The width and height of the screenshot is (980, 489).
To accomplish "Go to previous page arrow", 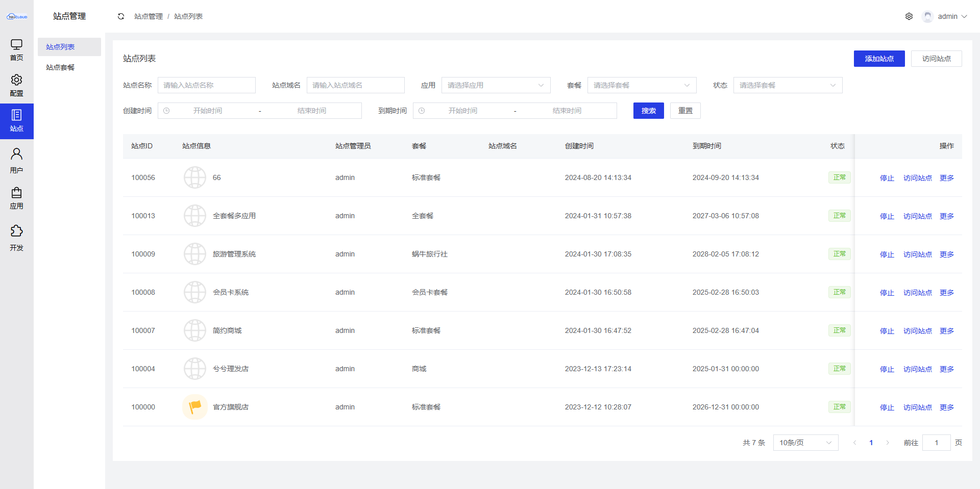I will click(x=855, y=443).
